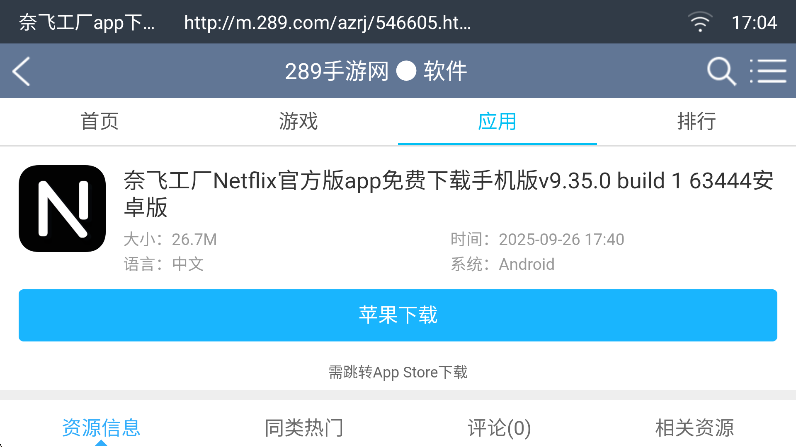Image resolution: width=796 pixels, height=447 pixels.
Task: Open the 同类热门 section tab
Action: pos(304,428)
